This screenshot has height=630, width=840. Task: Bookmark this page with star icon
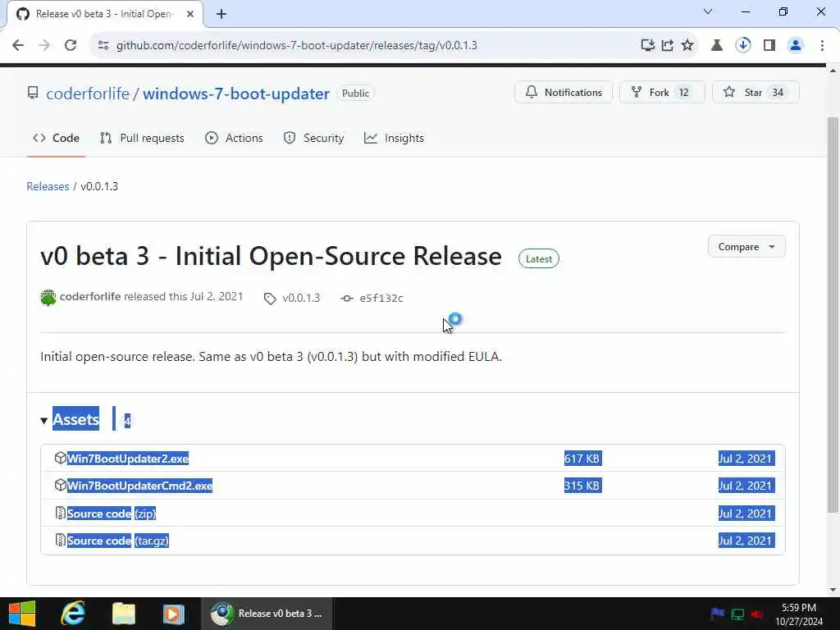pyautogui.click(x=687, y=45)
